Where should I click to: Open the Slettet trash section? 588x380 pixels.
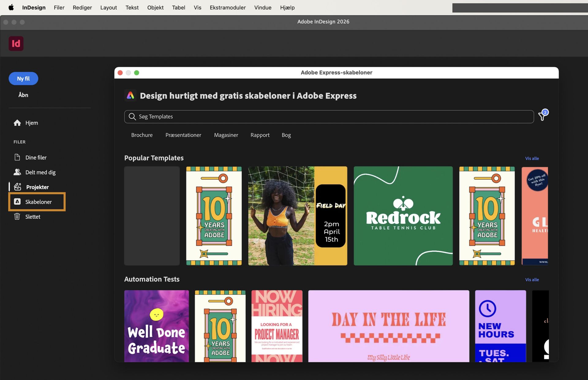(x=33, y=217)
